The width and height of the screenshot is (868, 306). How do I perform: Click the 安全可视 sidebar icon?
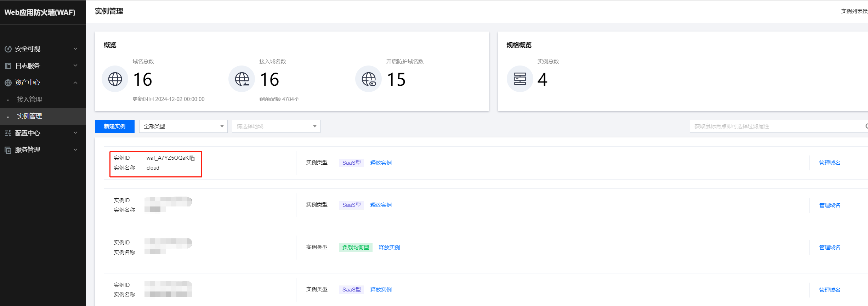point(8,49)
